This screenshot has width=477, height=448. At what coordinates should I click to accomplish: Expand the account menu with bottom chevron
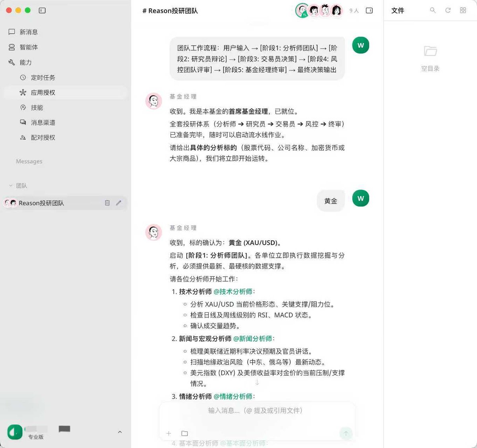[120, 432]
